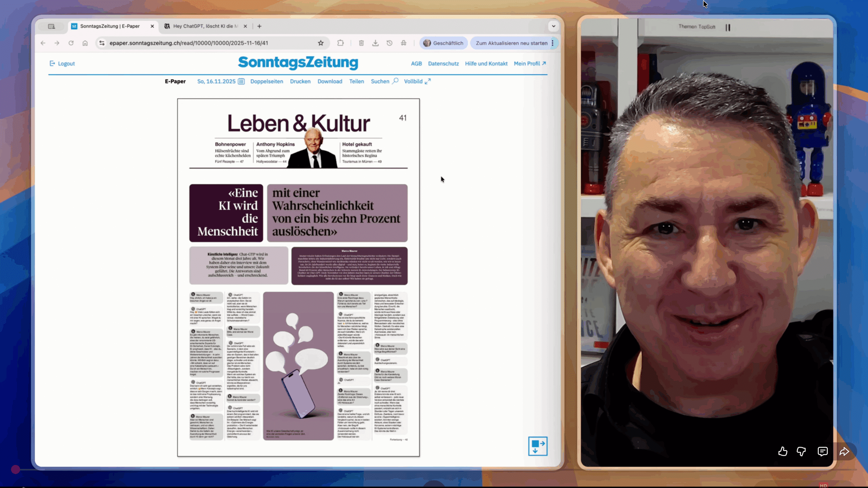The height and width of the screenshot is (488, 868).
Task: Expand the tab search chevron
Action: coord(553,26)
